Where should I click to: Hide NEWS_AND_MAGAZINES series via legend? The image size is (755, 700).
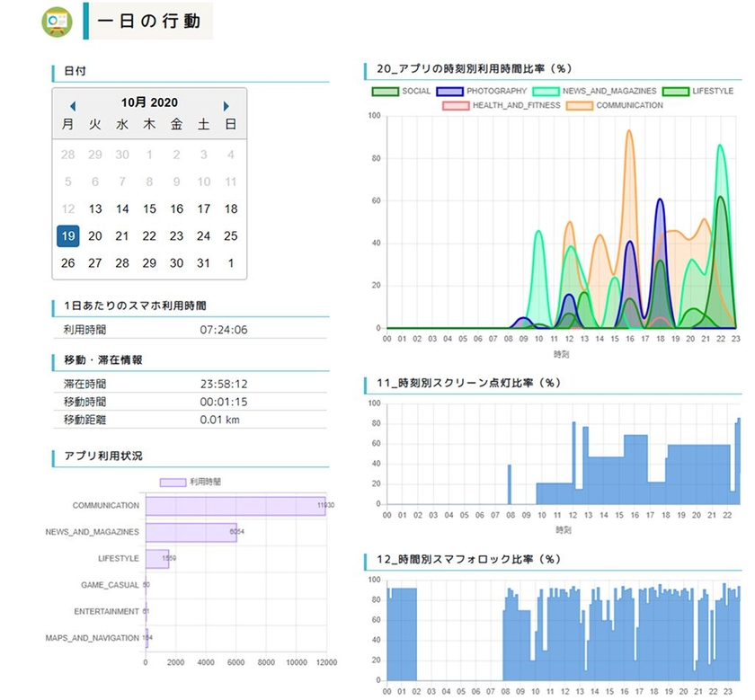[x=595, y=91]
